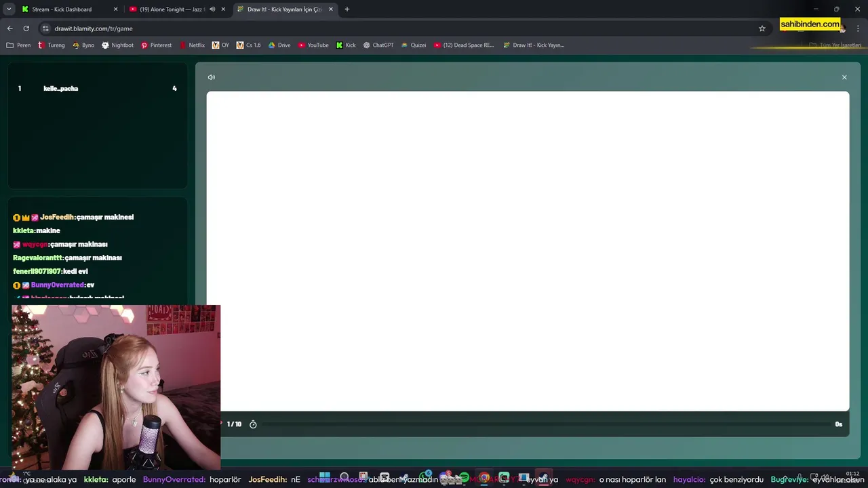Open the ChatGPT bookmark
Viewport: 868px width, 488px height.
[x=378, y=45]
